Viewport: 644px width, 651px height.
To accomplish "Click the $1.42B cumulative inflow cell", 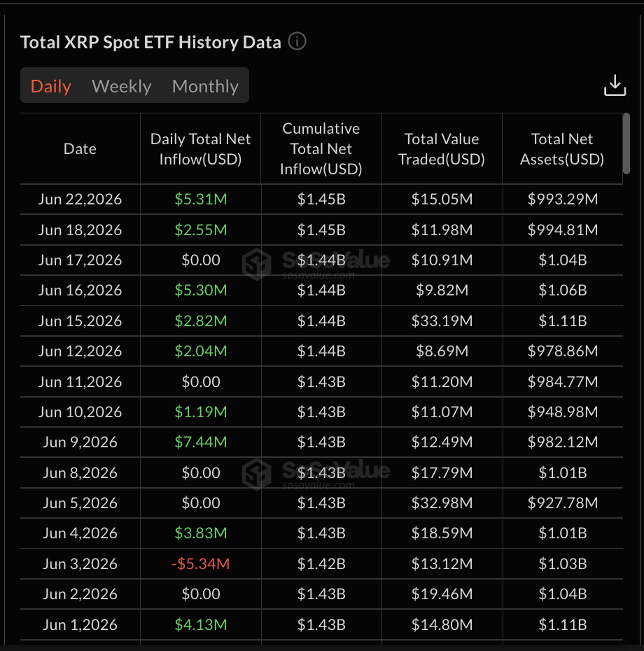I will click(x=321, y=563).
